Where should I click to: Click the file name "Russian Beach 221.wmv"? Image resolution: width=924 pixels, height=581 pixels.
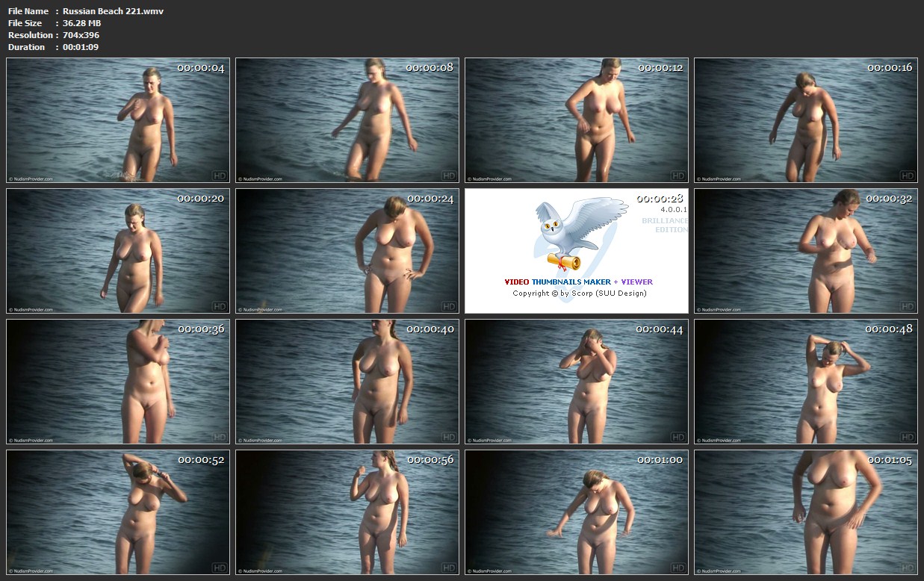click(x=113, y=11)
